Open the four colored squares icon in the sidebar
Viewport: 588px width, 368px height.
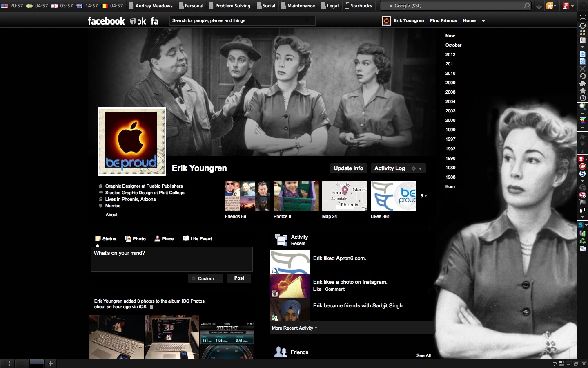coord(583,33)
